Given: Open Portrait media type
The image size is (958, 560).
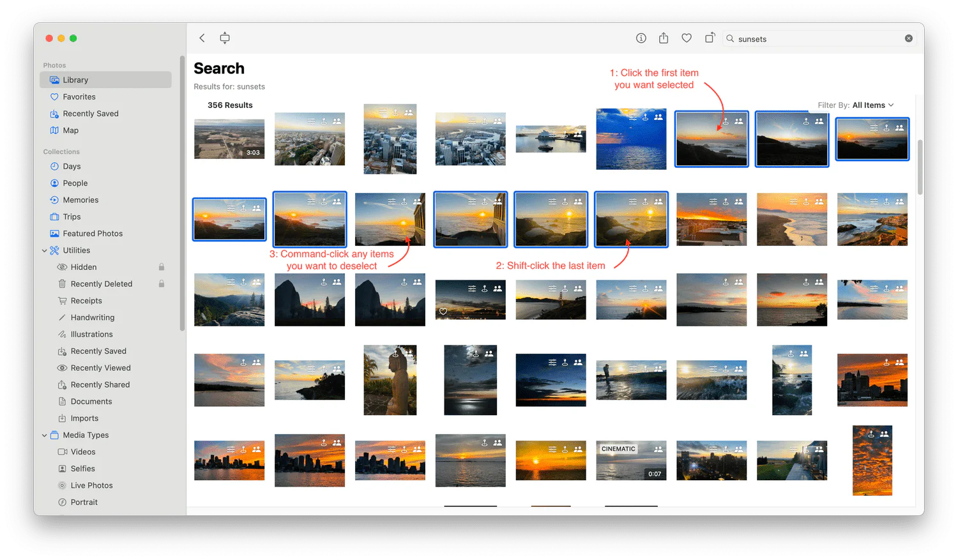Looking at the screenshot, I should click(105, 503).
